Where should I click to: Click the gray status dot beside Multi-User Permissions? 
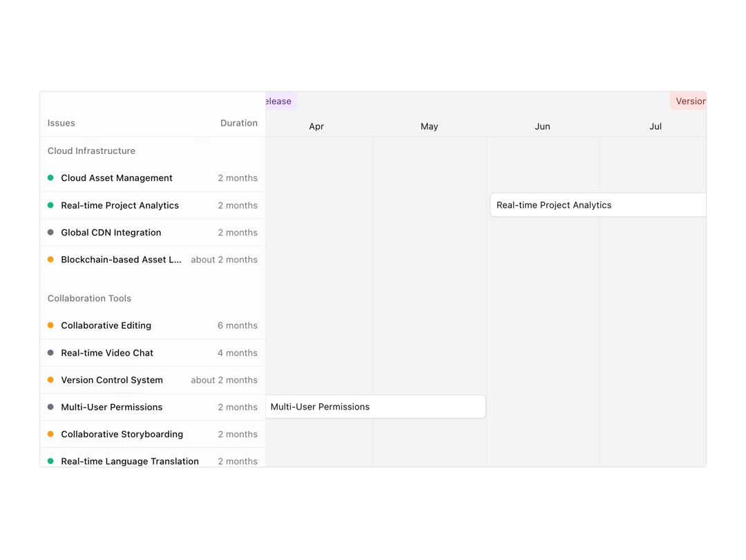(x=50, y=407)
